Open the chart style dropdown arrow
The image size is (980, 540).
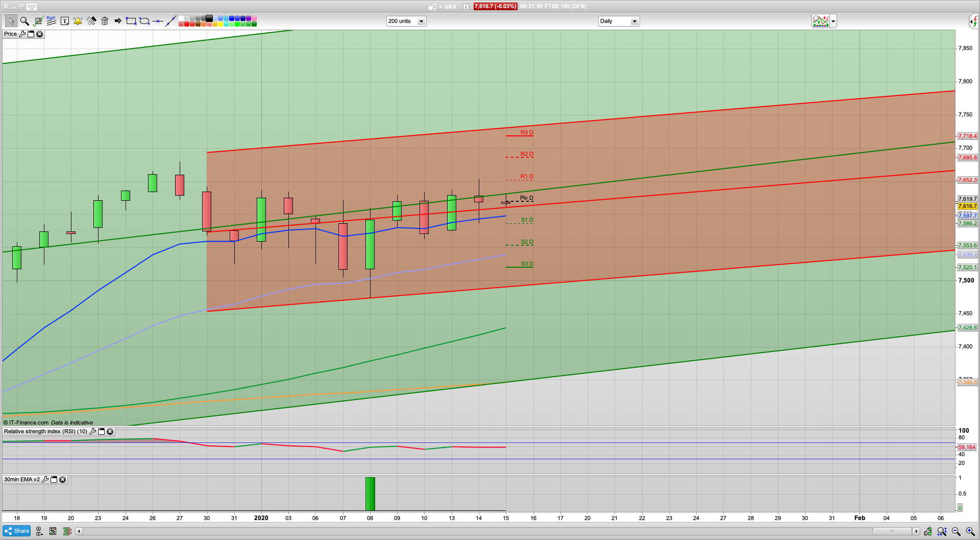tap(833, 21)
